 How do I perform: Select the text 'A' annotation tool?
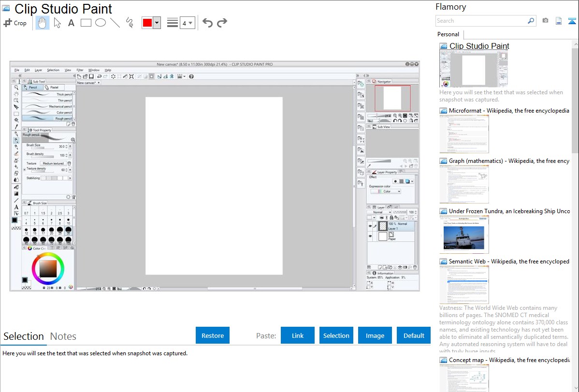71,23
